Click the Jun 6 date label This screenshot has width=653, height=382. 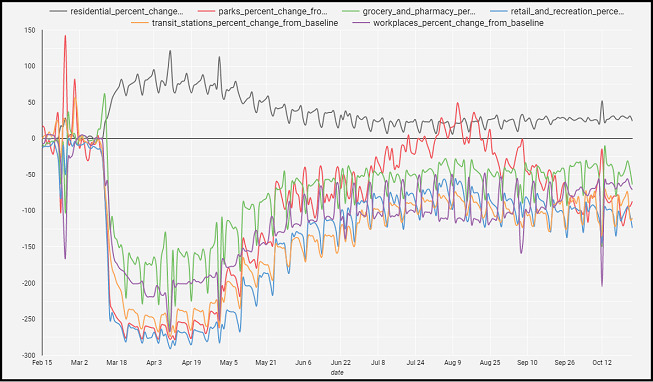coord(303,363)
